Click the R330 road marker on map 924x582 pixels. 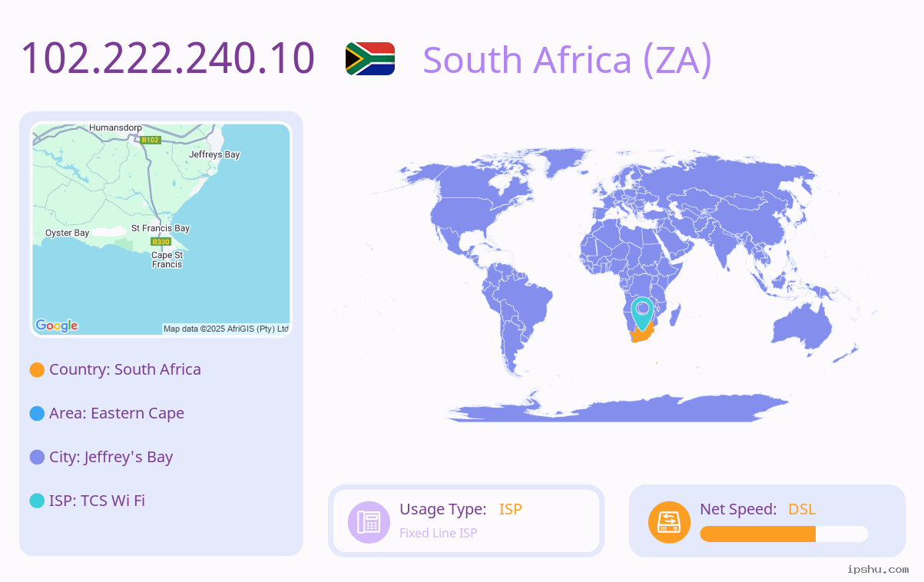point(161,242)
